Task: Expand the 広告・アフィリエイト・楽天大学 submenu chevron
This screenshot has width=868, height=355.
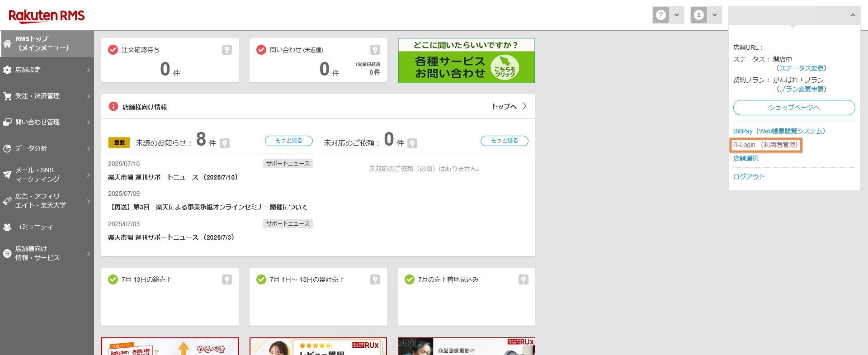Action: (89, 201)
